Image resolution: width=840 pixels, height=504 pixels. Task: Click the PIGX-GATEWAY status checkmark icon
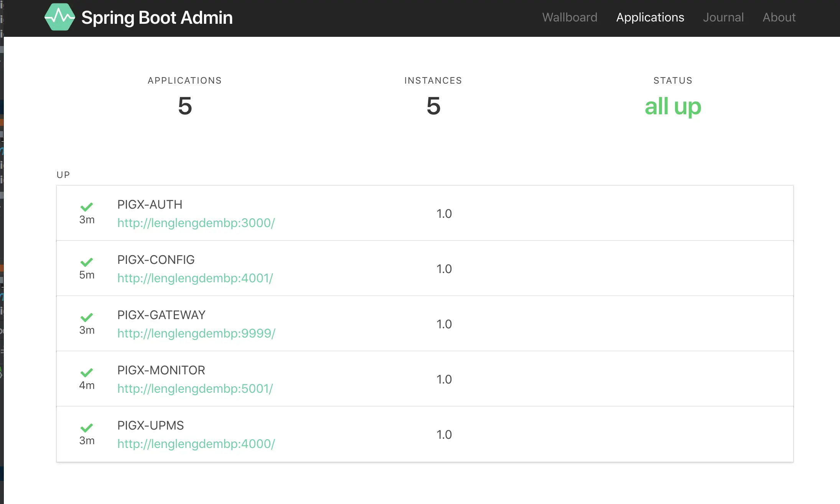coord(87,318)
